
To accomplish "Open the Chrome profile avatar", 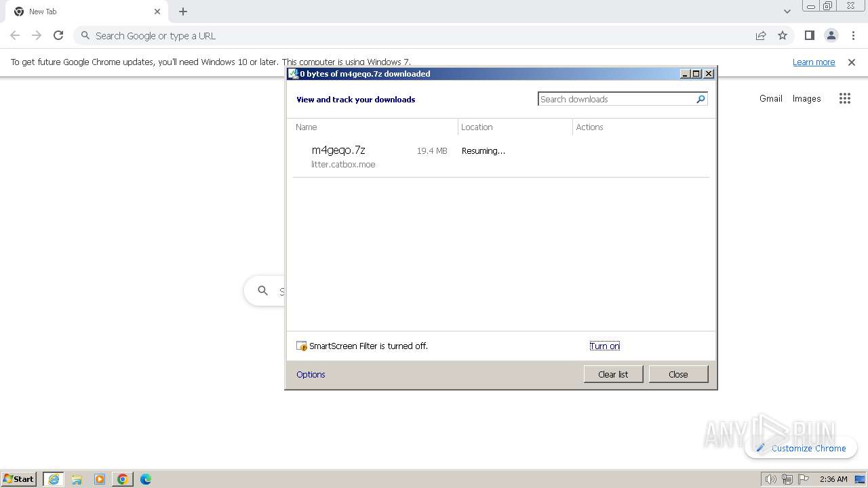I will tap(831, 35).
